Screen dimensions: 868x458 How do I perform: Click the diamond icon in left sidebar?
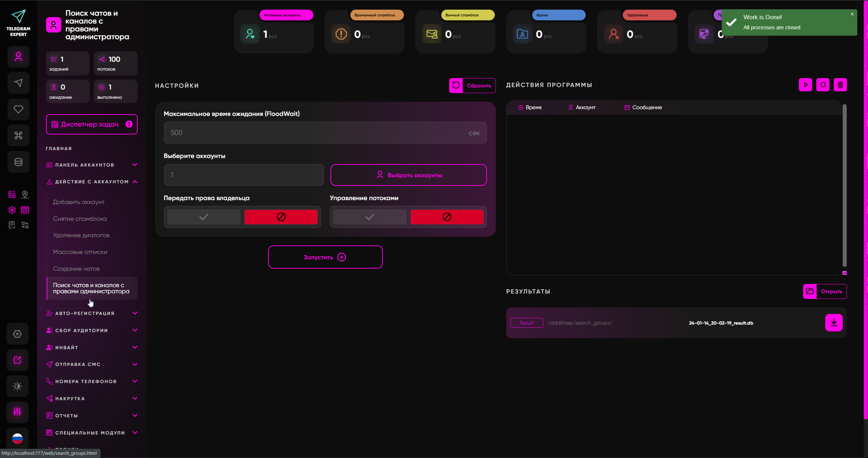click(18, 110)
